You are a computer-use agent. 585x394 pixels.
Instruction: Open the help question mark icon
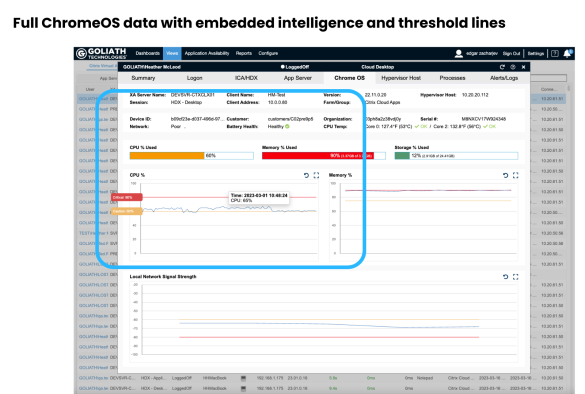pos(555,53)
